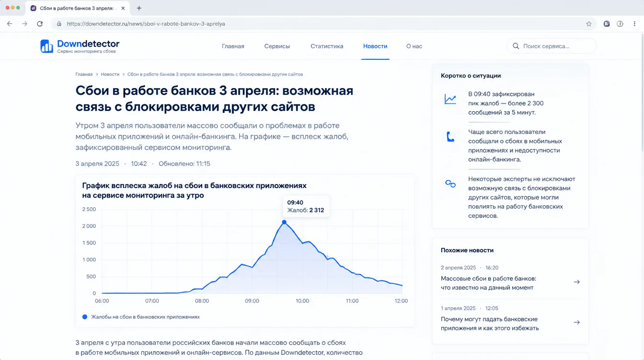Click the "Жалоб: 2 312" tooltip value
Image resolution: width=644 pixels, height=360 pixels.
306,210
